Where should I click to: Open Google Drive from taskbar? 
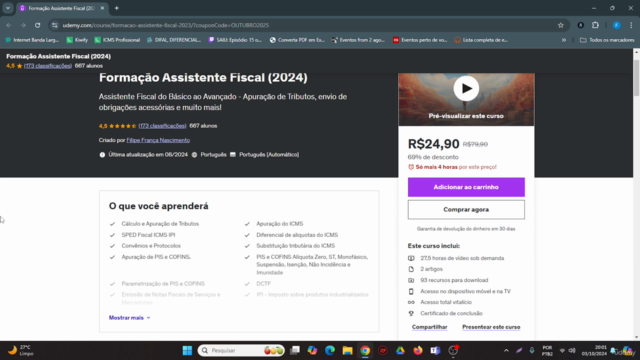click(400, 350)
